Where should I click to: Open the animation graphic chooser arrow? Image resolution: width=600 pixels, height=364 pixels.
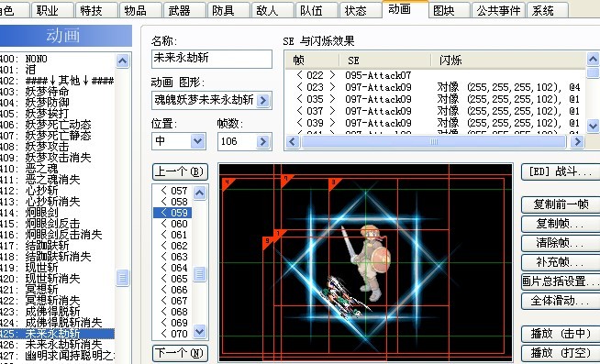tap(262, 100)
